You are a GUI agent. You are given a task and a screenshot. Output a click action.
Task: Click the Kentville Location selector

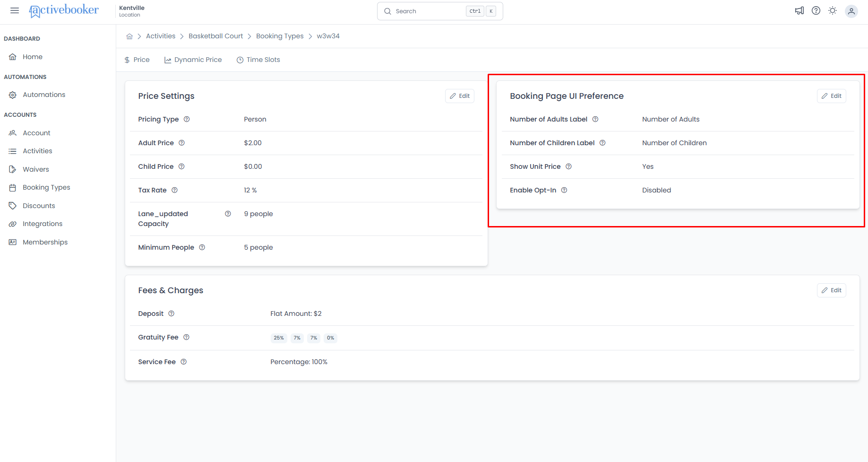[132, 11]
